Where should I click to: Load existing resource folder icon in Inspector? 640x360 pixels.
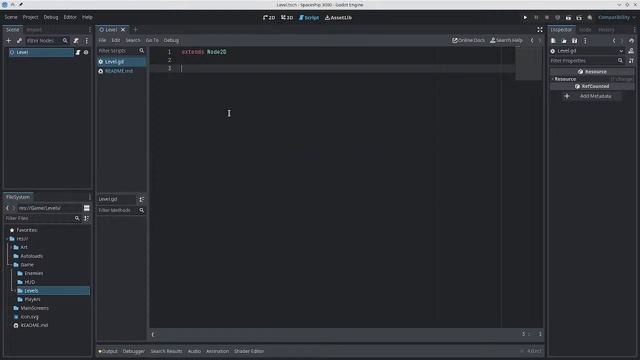564,41
